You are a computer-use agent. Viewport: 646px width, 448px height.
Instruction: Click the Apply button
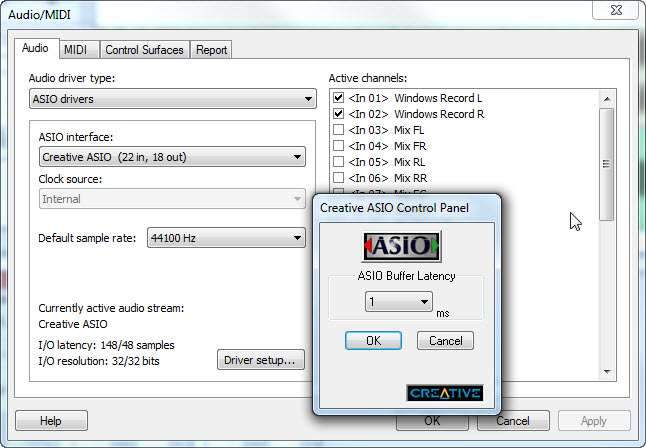point(594,421)
